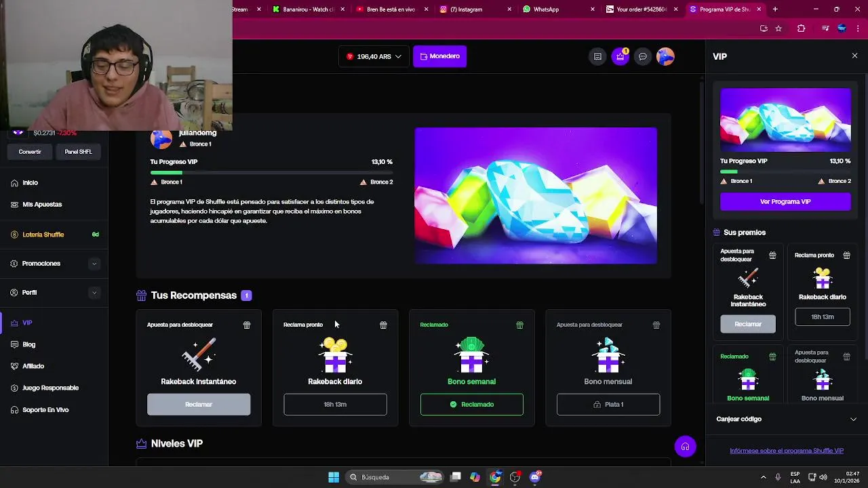Click the main Tu Progreso VIP progress bar
Viewport: 868px width, 488px height.
pyautogui.click(x=271, y=173)
